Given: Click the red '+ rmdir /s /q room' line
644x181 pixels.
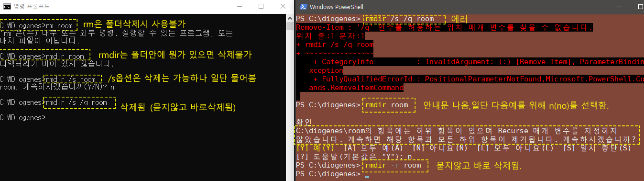Looking at the screenshot, I should coord(335,45).
